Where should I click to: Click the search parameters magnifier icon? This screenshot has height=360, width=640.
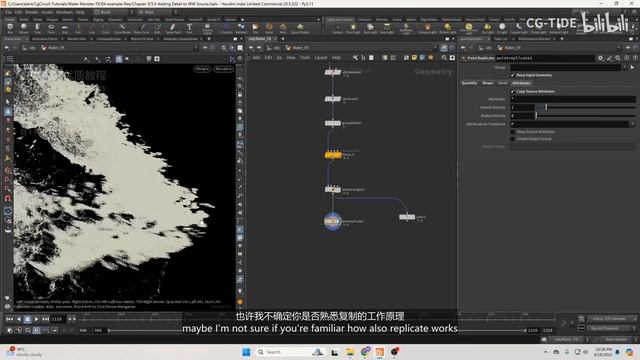click(x=618, y=58)
